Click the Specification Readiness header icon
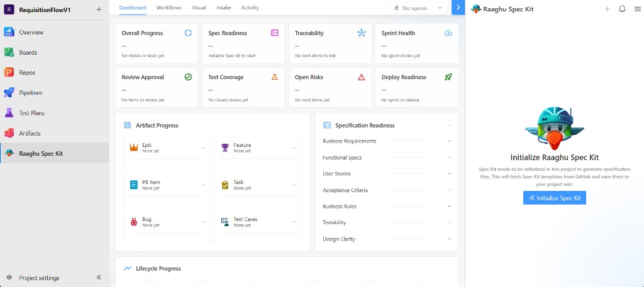This screenshot has width=644, height=287. click(327, 126)
